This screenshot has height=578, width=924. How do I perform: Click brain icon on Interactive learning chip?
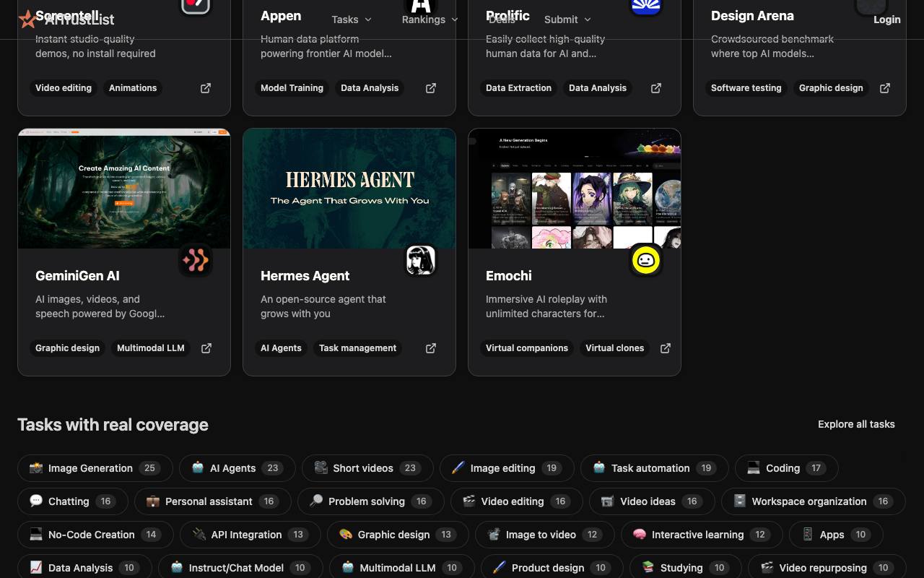tap(640, 535)
